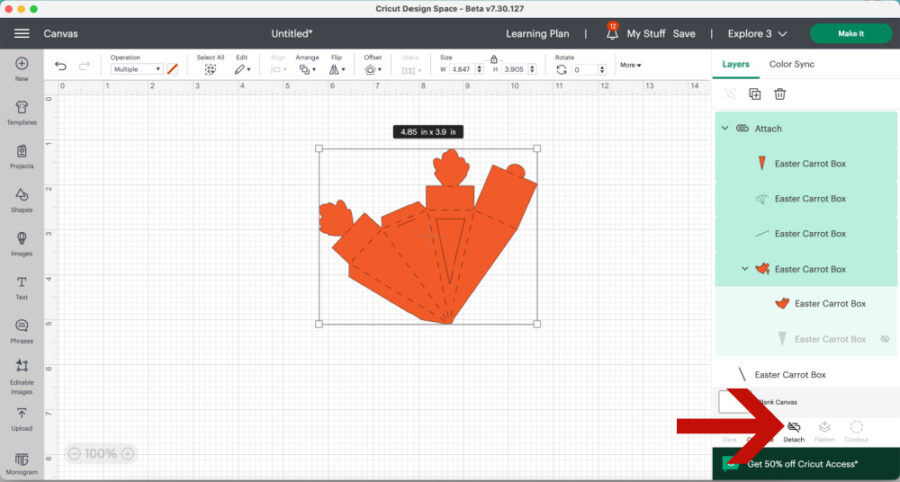900x482 pixels.
Task: Open the Text tool
Action: click(x=21, y=286)
